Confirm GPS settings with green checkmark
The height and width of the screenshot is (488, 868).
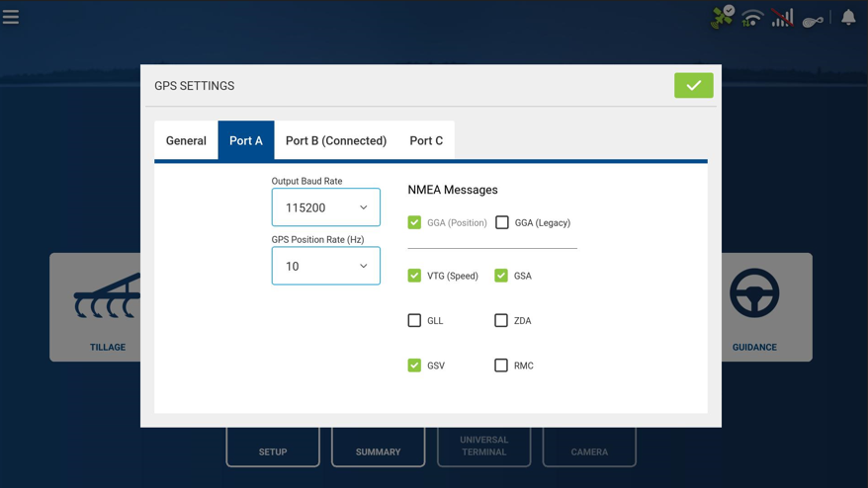[693, 86]
